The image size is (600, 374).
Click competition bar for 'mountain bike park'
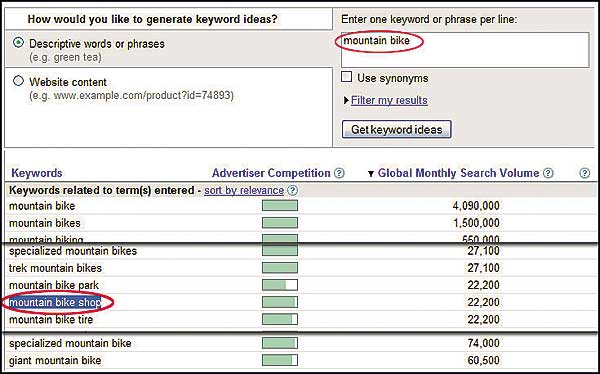[280, 285]
